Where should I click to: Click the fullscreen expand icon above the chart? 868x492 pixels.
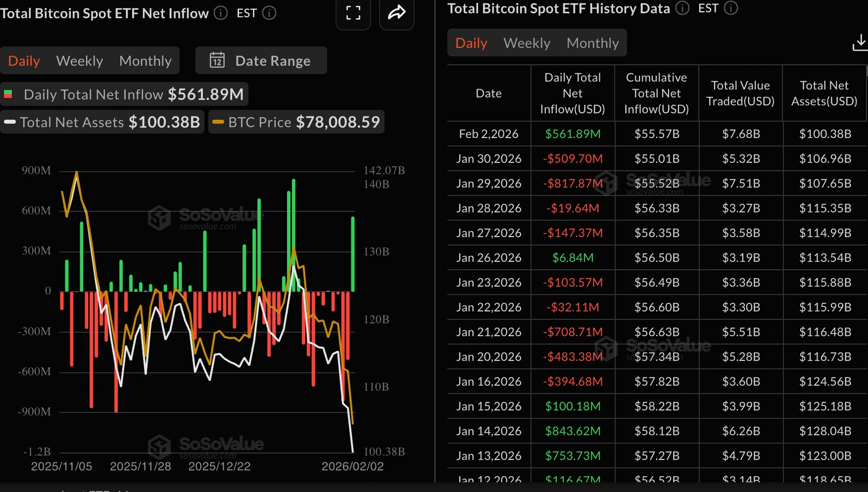pos(353,14)
